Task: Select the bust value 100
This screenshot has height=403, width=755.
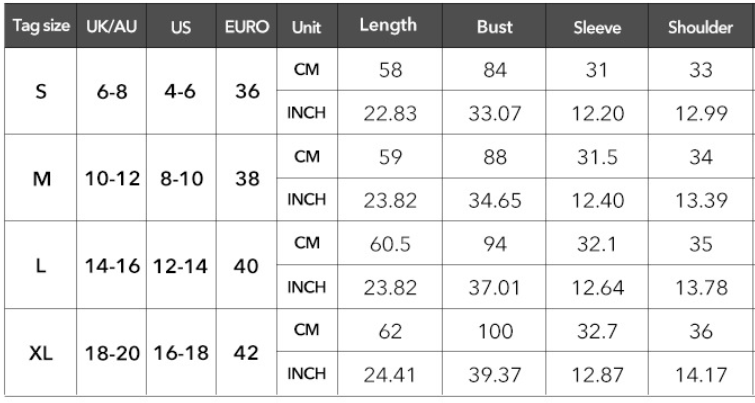Action: 495,331
